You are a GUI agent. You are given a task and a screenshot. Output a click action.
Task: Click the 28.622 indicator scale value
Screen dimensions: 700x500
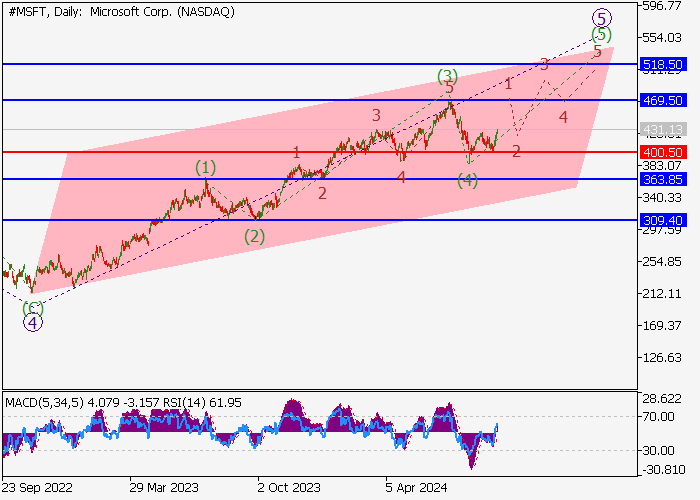[x=662, y=399]
